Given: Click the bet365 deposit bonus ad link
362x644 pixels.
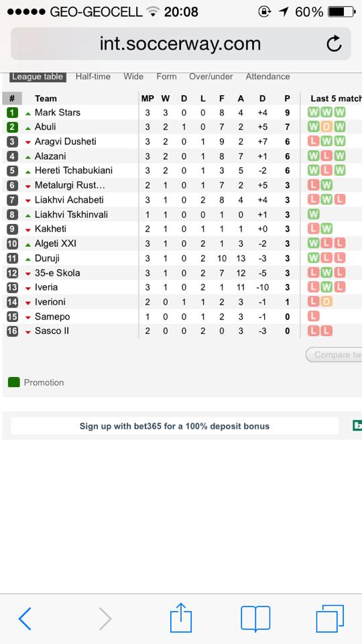Looking at the screenshot, I should (174, 426).
